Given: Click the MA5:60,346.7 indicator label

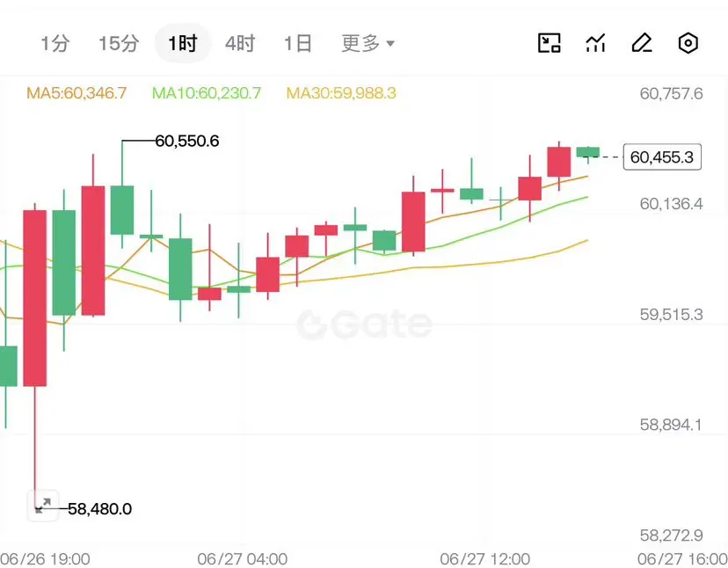Looking at the screenshot, I should (x=76, y=93).
